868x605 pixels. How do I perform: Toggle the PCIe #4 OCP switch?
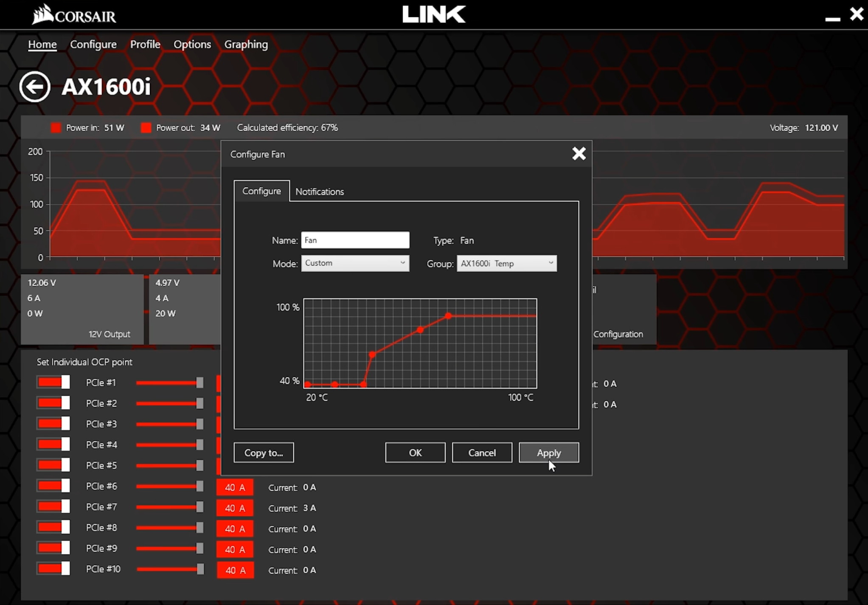[x=53, y=445]
